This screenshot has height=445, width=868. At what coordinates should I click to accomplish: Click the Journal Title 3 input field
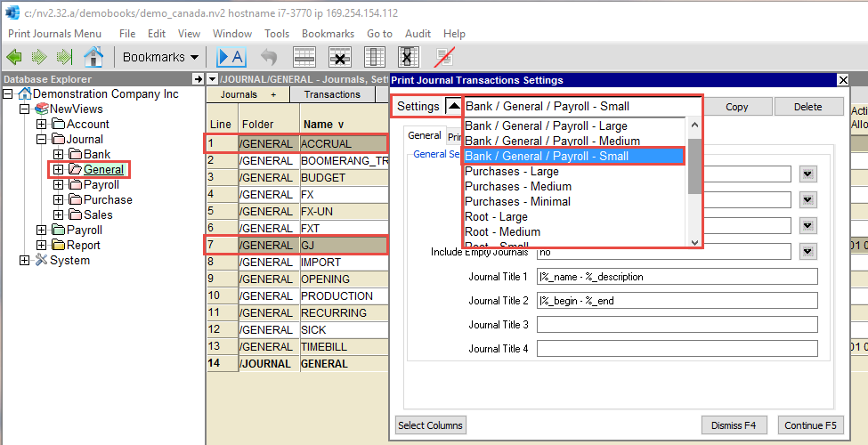click(x=677, y=325)
